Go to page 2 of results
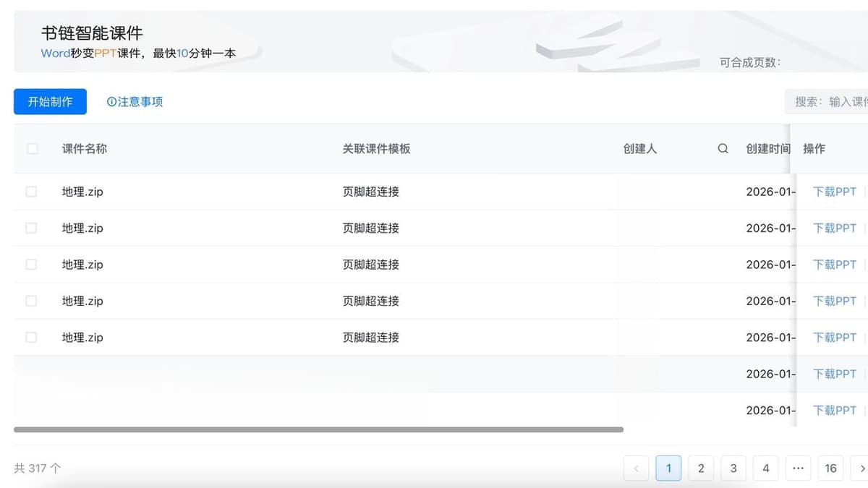Screen dimensions: 868x488 (x=701, y=468)
